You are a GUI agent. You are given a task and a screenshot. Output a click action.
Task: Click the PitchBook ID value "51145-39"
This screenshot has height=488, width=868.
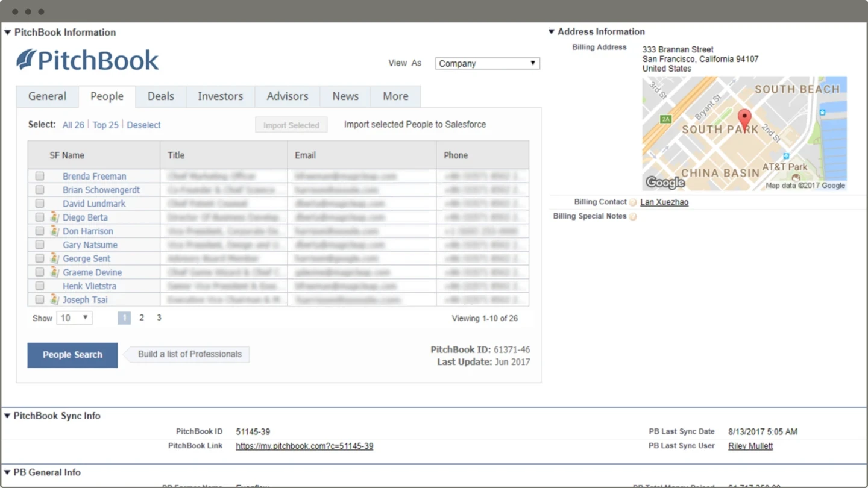click(253, 432)
